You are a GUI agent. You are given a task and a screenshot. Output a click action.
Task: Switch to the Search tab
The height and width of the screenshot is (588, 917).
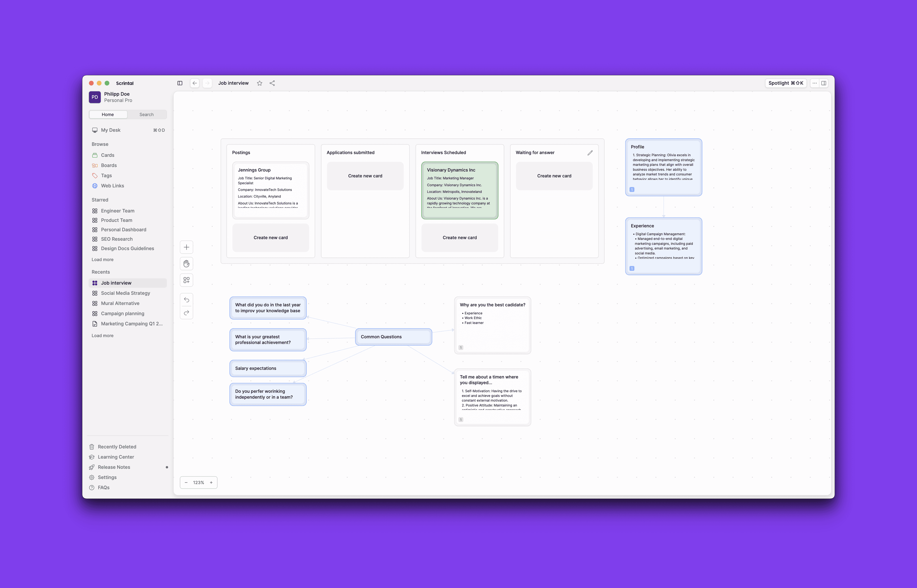(147, 115)
